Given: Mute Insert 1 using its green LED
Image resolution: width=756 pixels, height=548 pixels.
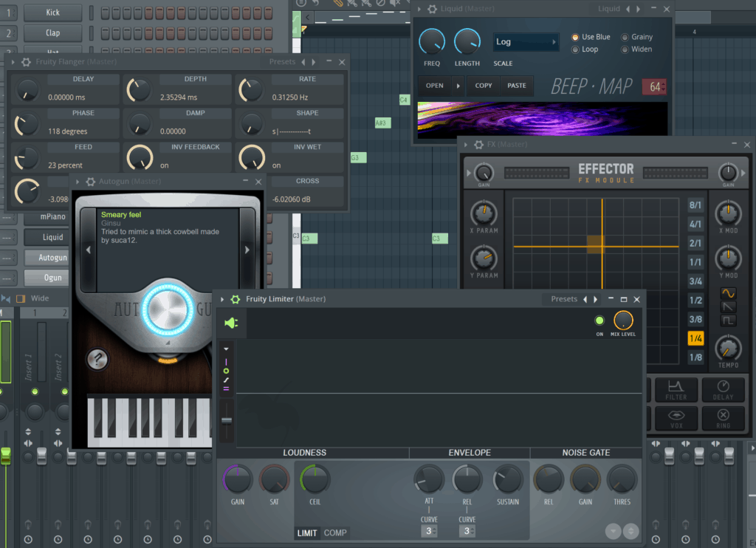Looking at the screenshot, I should click(x=35, y=391).
